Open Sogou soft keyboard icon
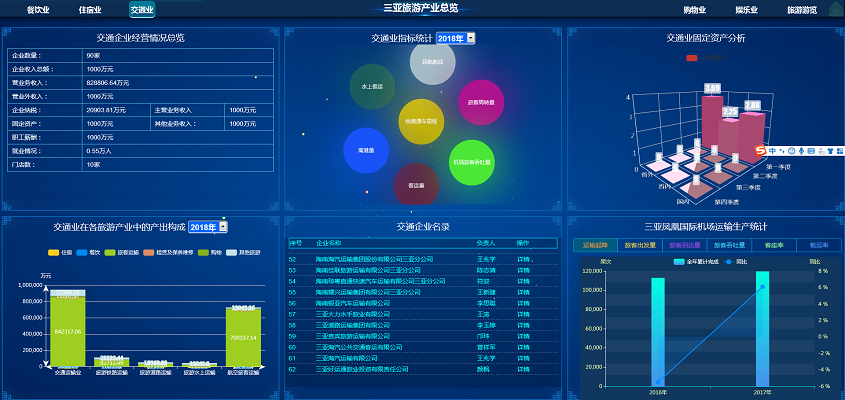The height and width of the screenshot is (400, 845). [x=811, y=151]
